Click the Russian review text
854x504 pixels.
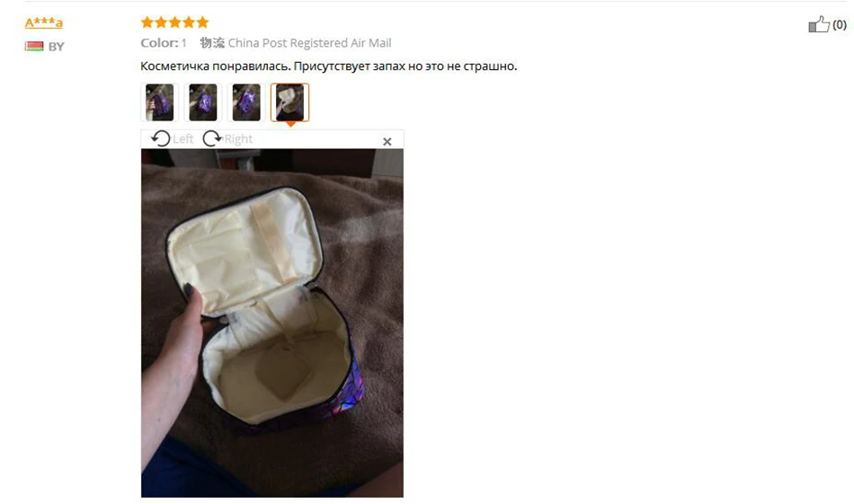click(329, 66)
